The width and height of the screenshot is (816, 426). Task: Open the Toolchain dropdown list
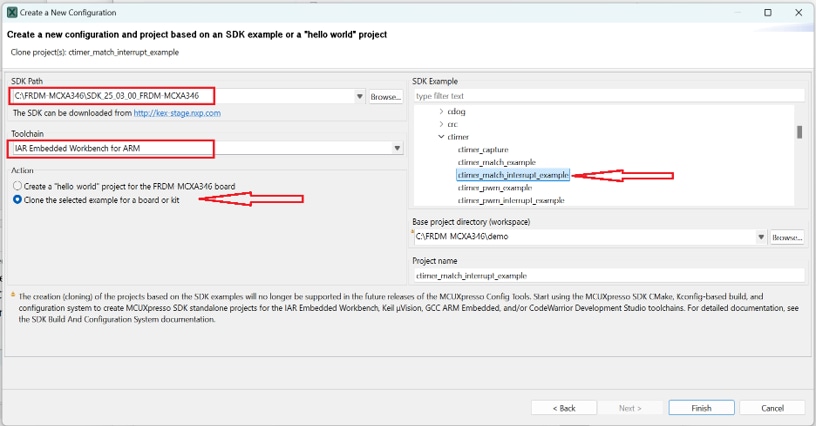coord(397,149)
